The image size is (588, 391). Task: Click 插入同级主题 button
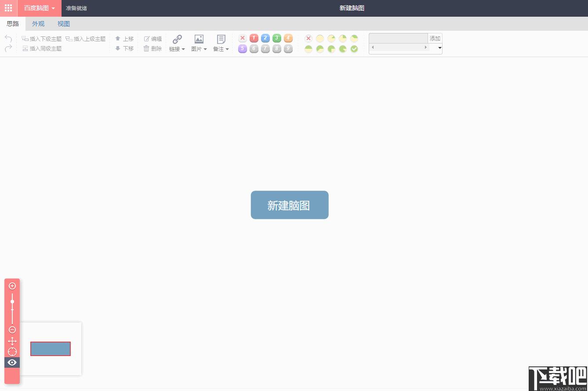point(42,48)
